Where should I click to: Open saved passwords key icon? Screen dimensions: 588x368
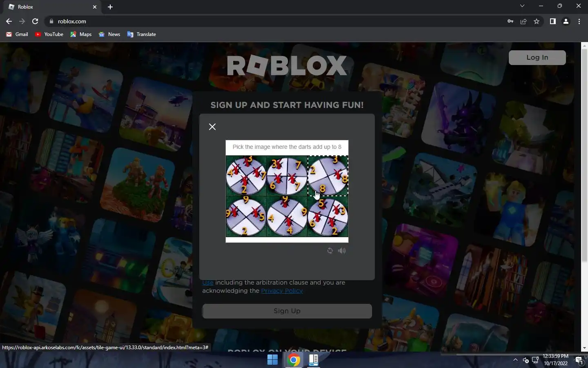pyautogui.click(x=510, y=21)
